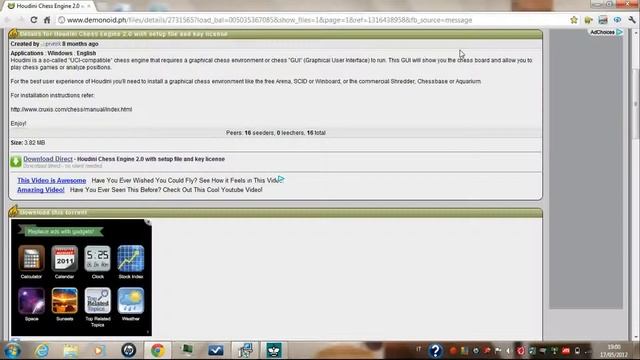Close the gadgets ad panel
The width and height of the screenshot is (640, 360).
[x=148, y=222]
